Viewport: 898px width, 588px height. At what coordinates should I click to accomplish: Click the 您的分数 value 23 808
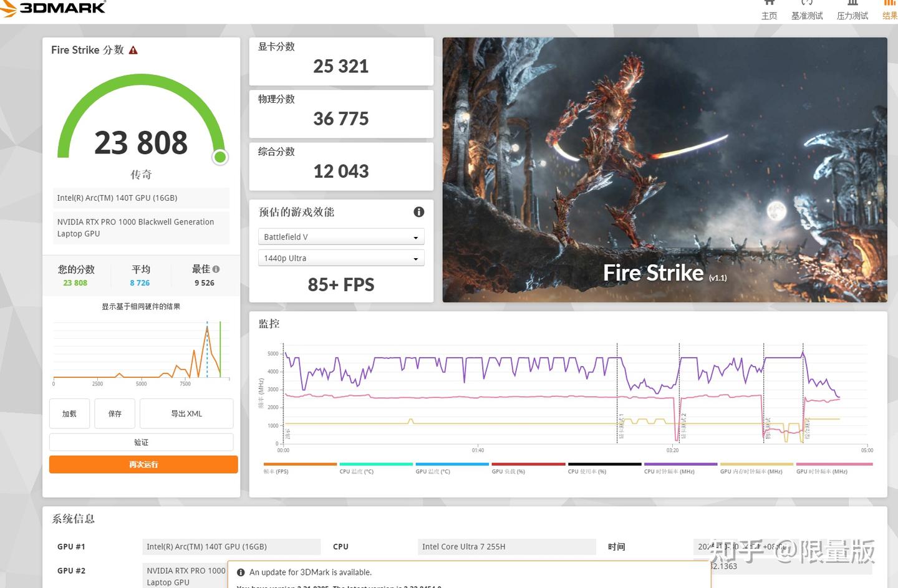pos(75,283)
